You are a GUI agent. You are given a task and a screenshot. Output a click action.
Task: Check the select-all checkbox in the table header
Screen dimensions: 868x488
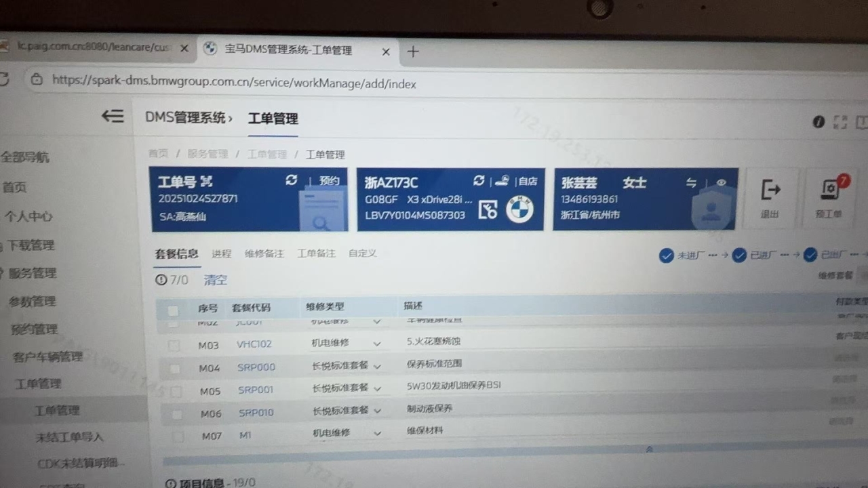[173, 310]
